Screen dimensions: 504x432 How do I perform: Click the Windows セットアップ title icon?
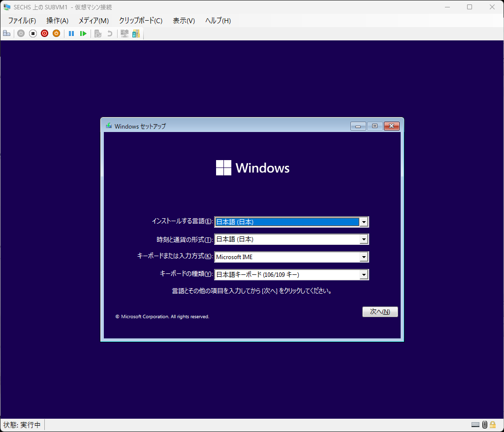[x=109, y=126]
